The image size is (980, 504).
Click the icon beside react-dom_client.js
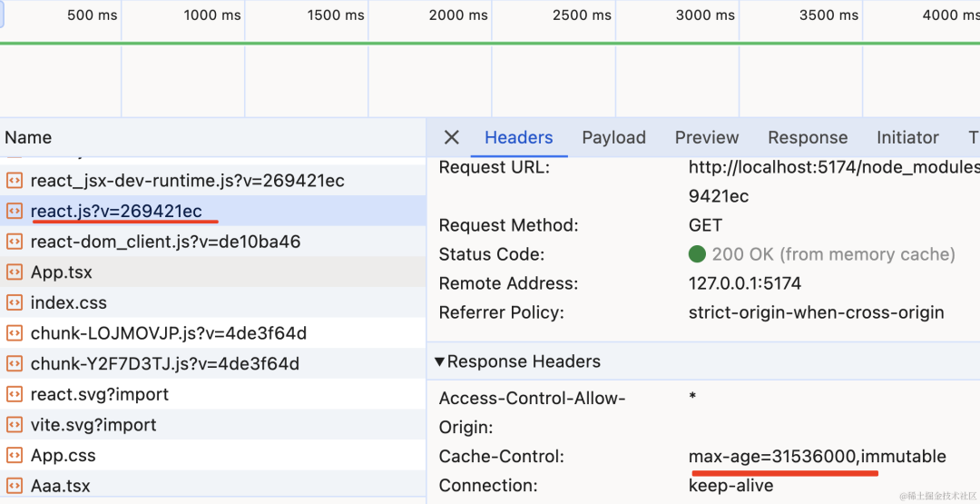15,242
